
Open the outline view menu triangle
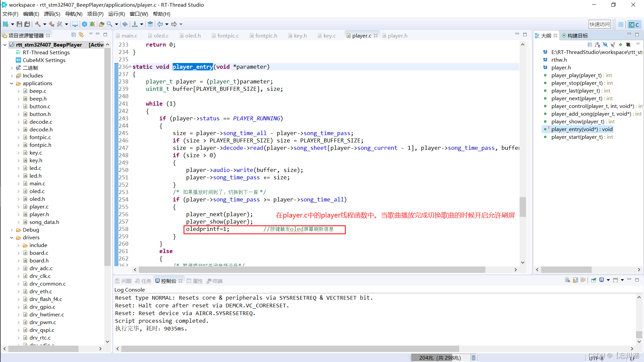(638, 44)
